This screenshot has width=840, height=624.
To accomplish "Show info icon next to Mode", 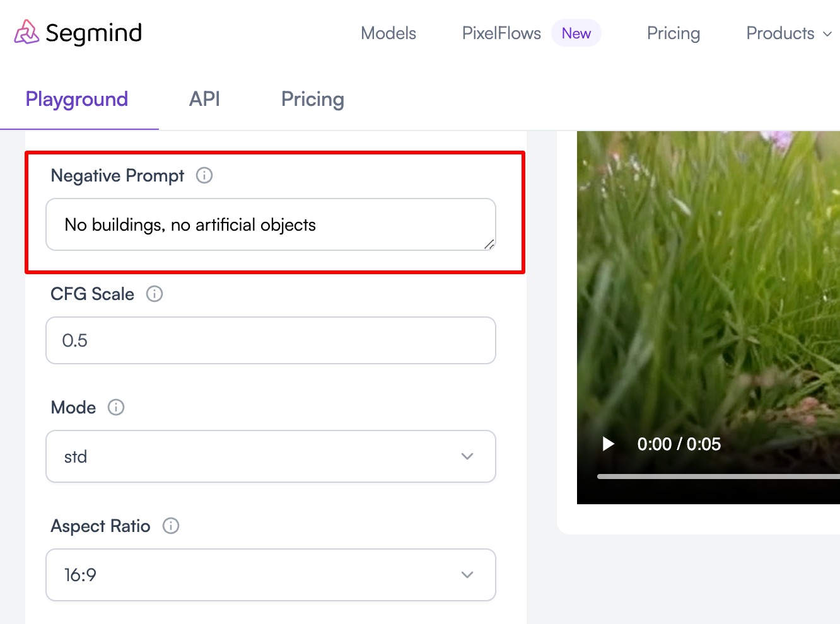I will [x=116, y=407].
